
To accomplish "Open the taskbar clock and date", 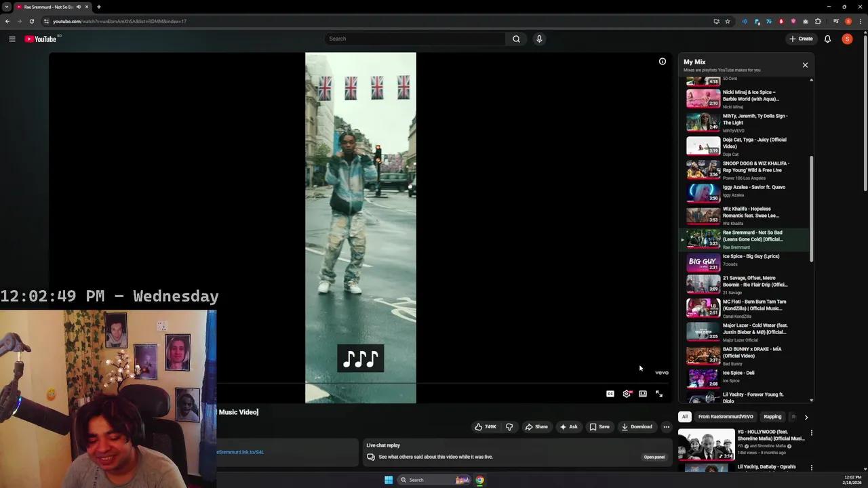I will click(852, 480).
